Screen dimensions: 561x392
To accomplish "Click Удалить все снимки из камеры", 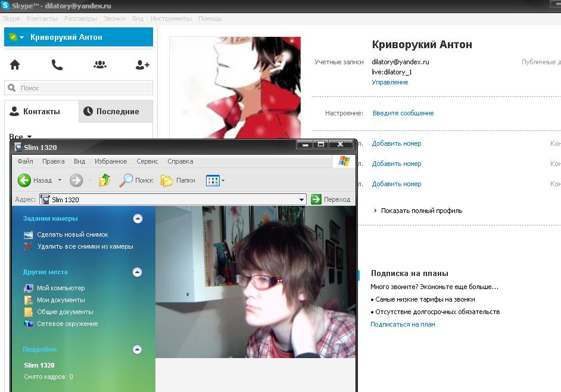I will click(85, 247).
